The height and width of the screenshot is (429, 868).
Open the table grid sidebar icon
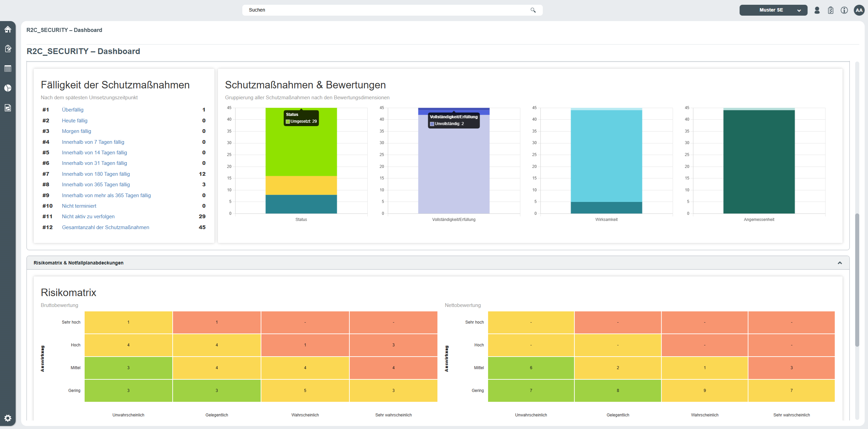click(8, 68)
